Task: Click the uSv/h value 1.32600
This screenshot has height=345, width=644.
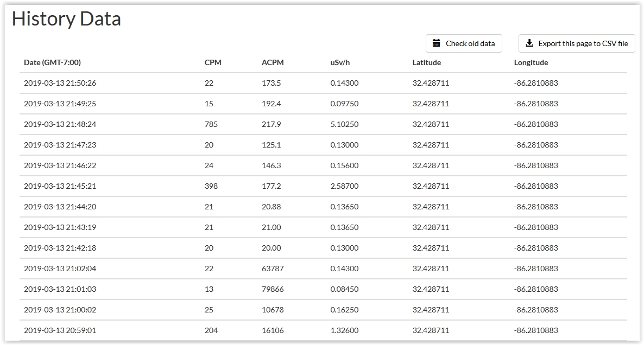Action: point(344,330)
